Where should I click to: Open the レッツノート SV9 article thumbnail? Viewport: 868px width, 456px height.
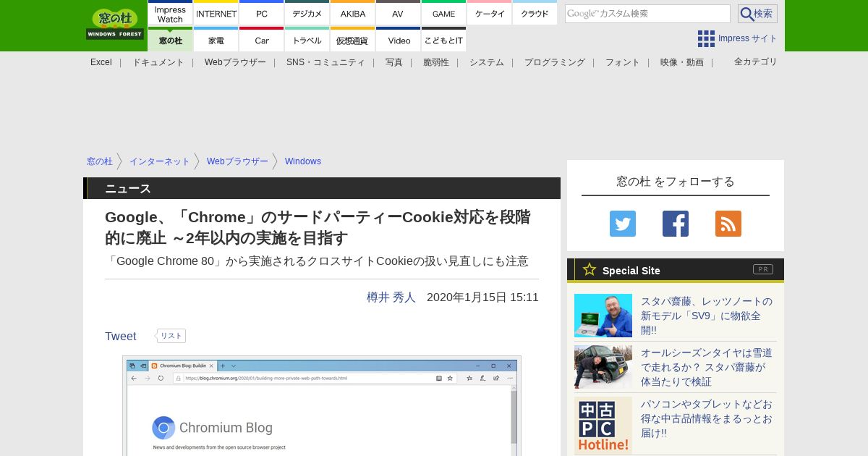click(x=603, y=316)
